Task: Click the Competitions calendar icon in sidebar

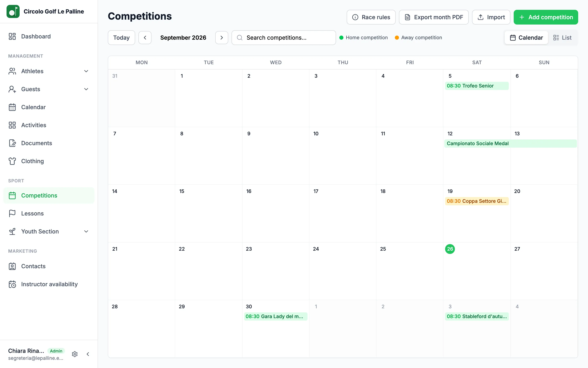Action: (x=12, y=195)
